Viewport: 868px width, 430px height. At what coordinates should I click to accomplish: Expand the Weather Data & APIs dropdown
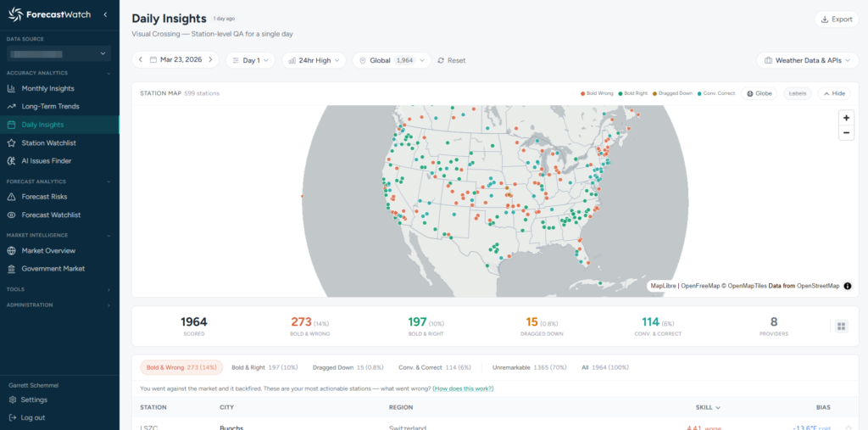(x=807, y=60)
